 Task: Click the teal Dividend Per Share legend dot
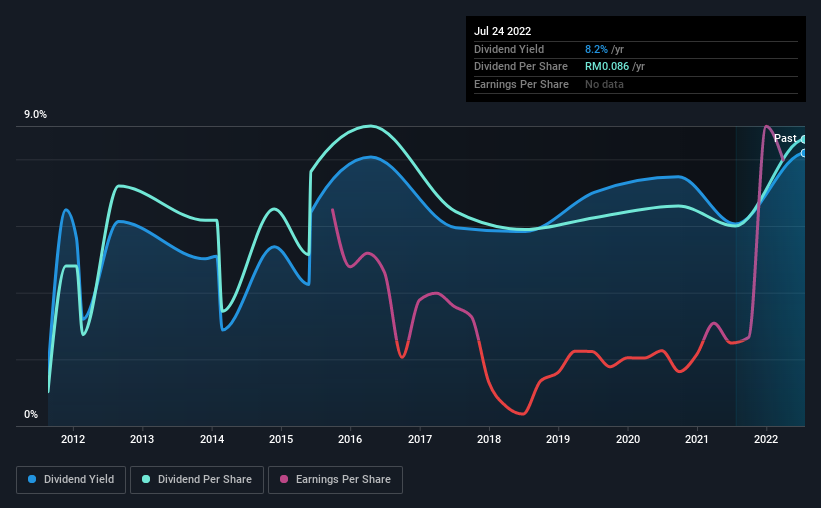(x=146, y=479)
